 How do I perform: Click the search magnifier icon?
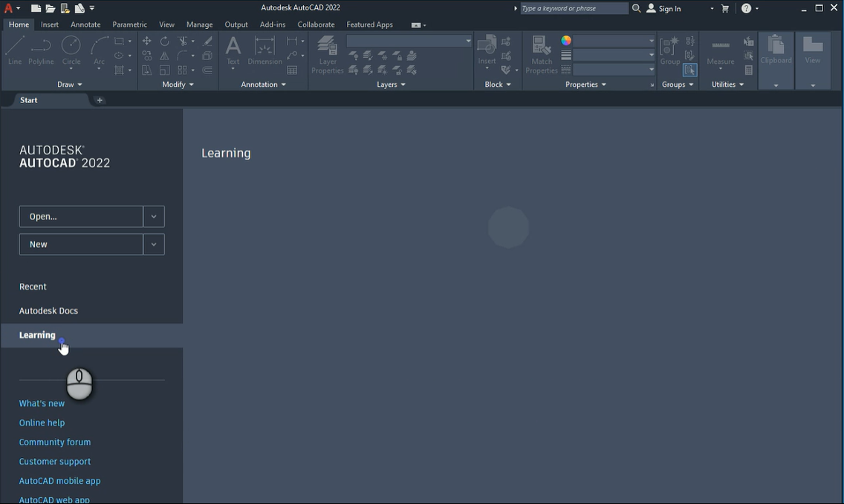pyautogui.click(x=636, y=8)
